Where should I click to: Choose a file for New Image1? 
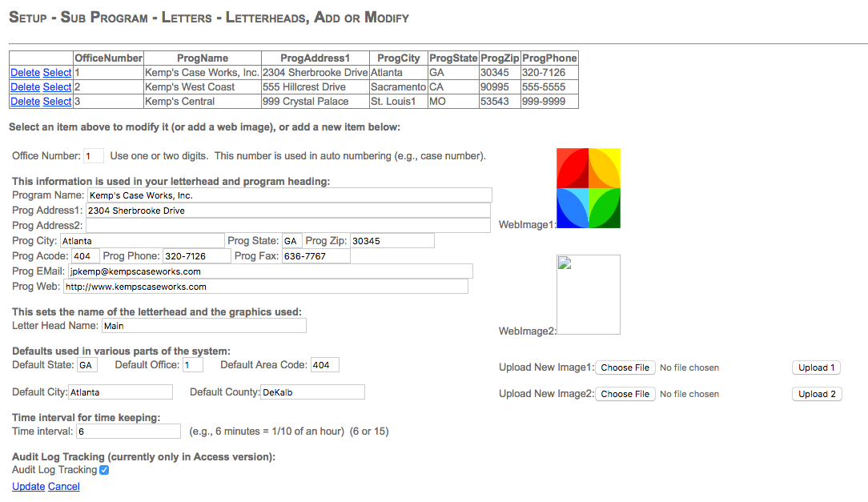(x=625, y=367)
